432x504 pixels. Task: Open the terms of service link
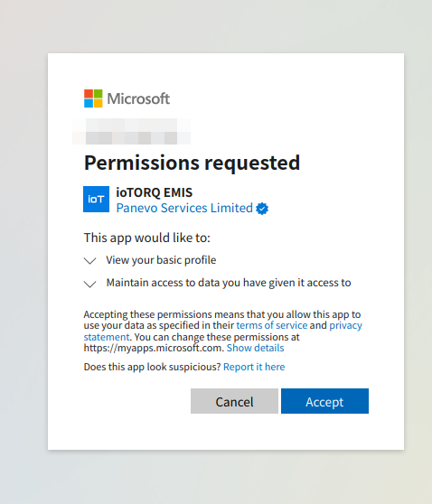272,325
